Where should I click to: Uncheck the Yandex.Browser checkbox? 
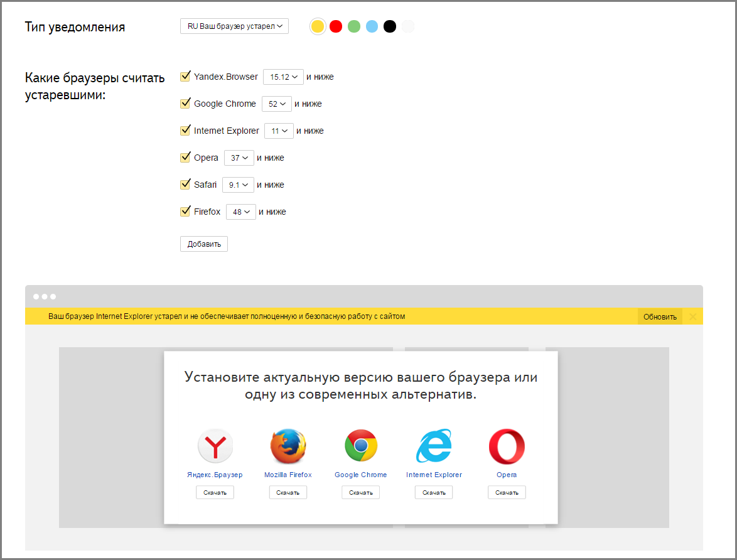tap(185, 77)
